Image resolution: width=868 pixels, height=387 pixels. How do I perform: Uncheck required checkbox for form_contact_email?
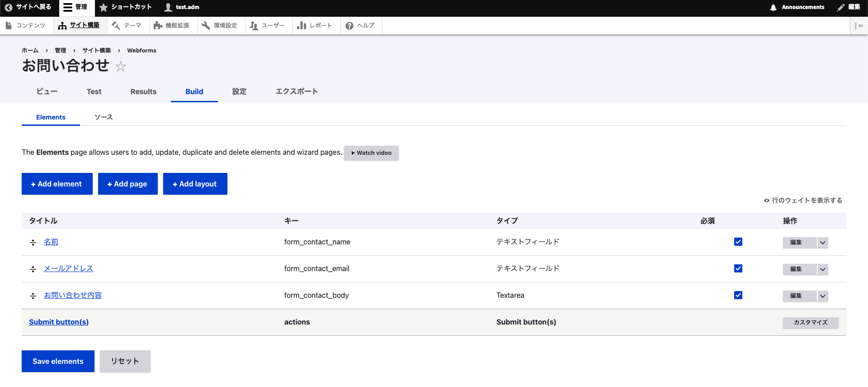[x=738, y=268]
